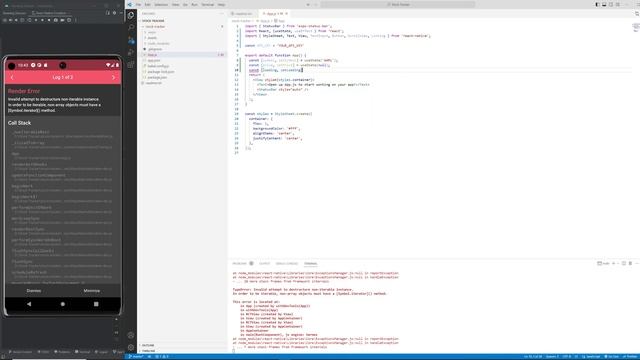Tap Android home navigation button
This screenshot has width=640, height=360.
coord(62,304)
